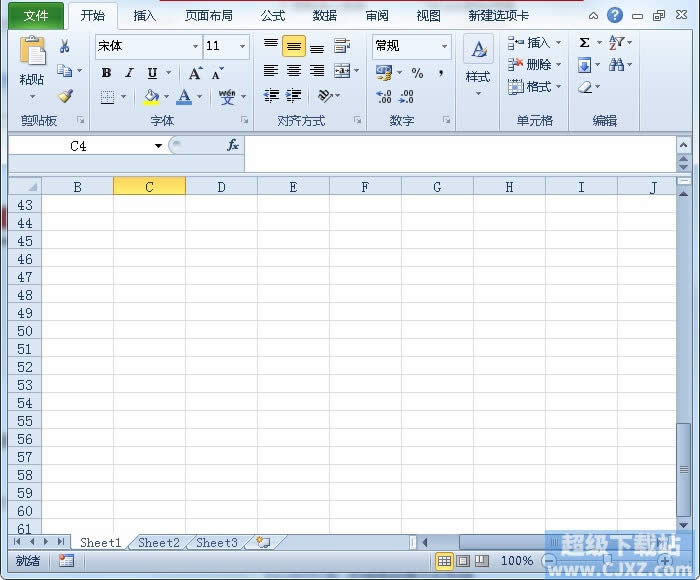
Task: Click the Percent Style icon
Action: click(417, 73)
